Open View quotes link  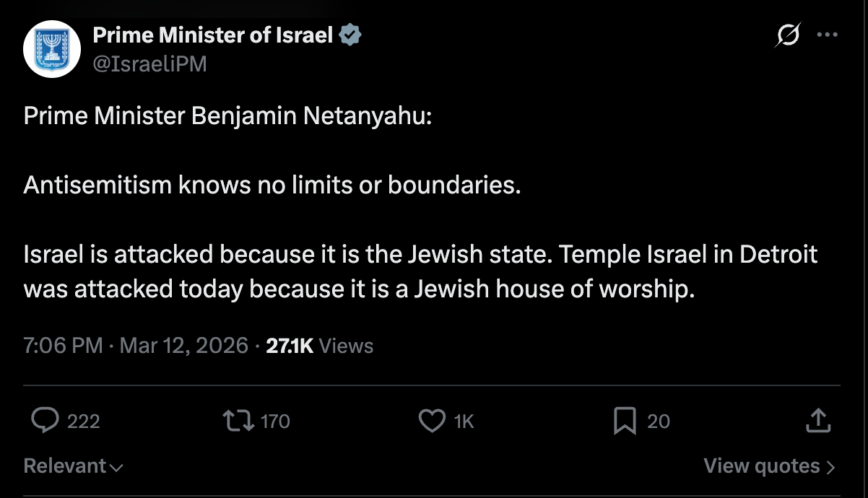tap(762, 466)
